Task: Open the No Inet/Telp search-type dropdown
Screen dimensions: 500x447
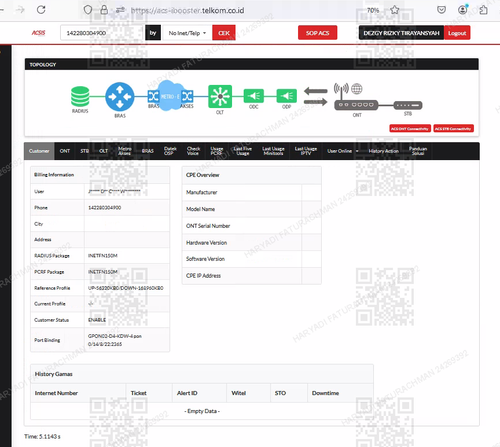Action: (187, 33)
